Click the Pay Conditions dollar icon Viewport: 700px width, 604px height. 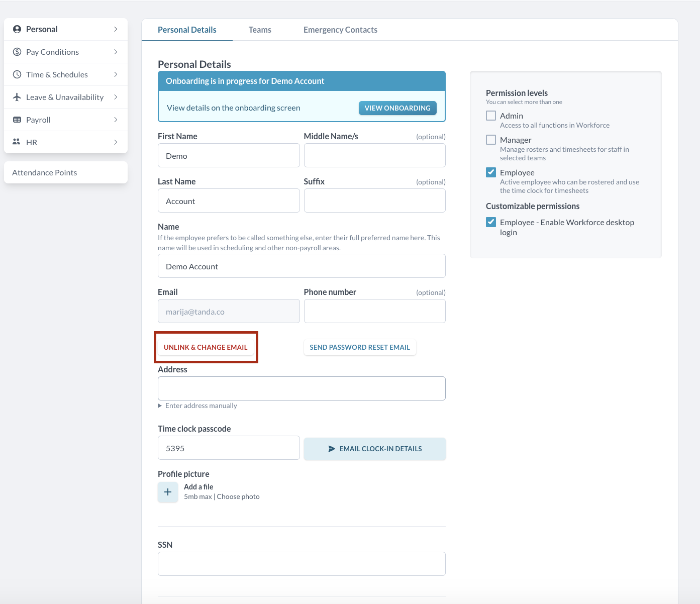(17, 52)
